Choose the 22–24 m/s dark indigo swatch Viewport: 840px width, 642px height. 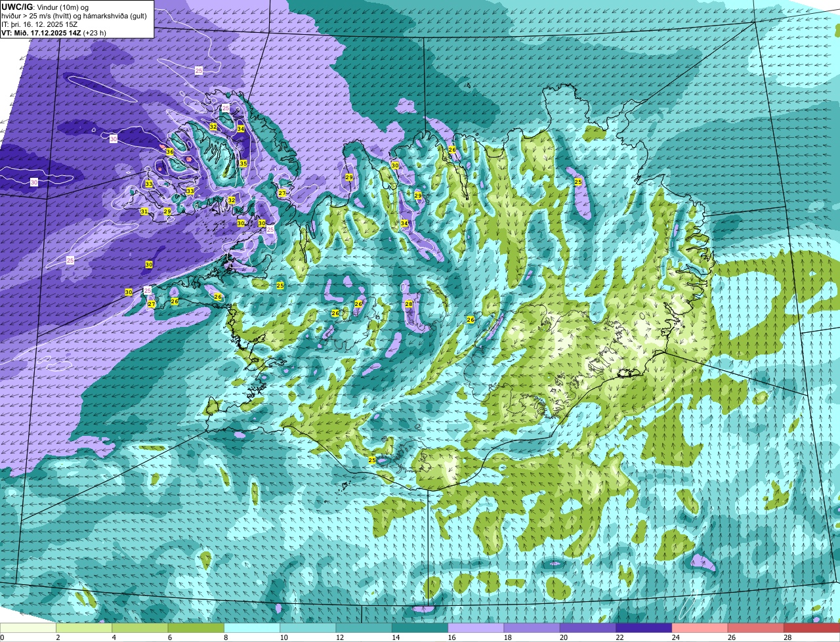(x=644, y=628)
